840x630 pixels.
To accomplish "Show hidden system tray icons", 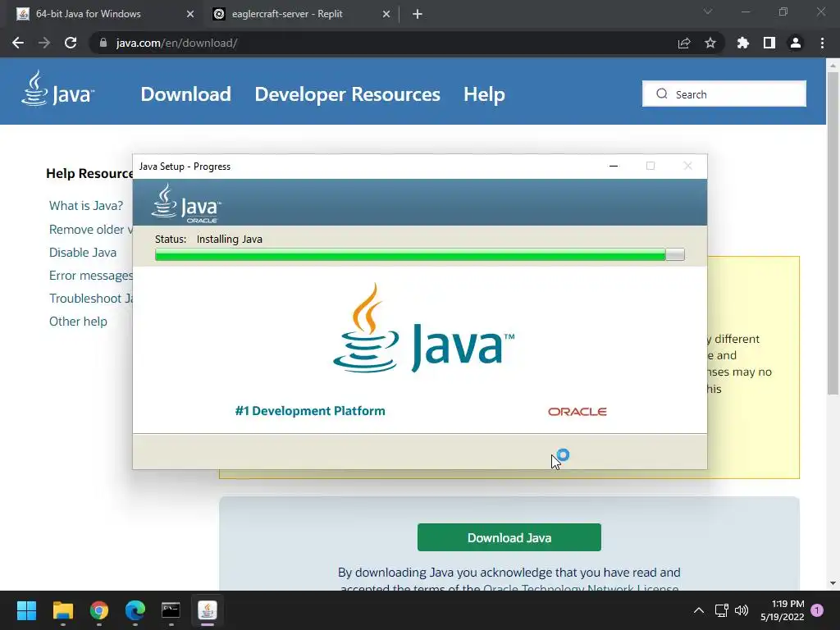I will [x=699, y=610].
